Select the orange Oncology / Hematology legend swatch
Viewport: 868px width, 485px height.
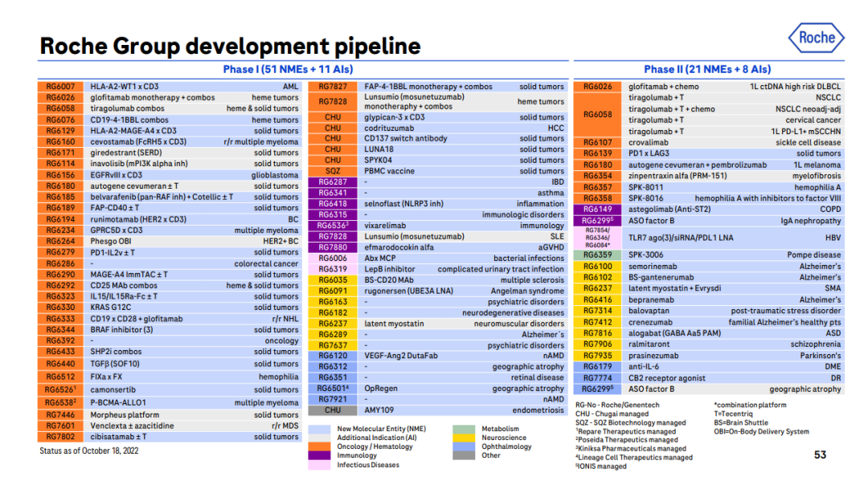(320, 446)
